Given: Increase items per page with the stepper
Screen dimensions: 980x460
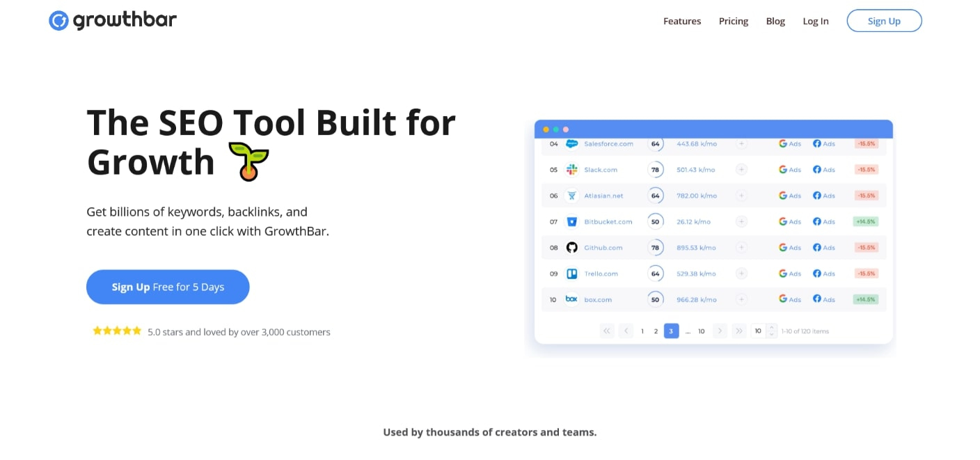Looking at the screenshot, I should pyautogui.click(x=771, y=328).
